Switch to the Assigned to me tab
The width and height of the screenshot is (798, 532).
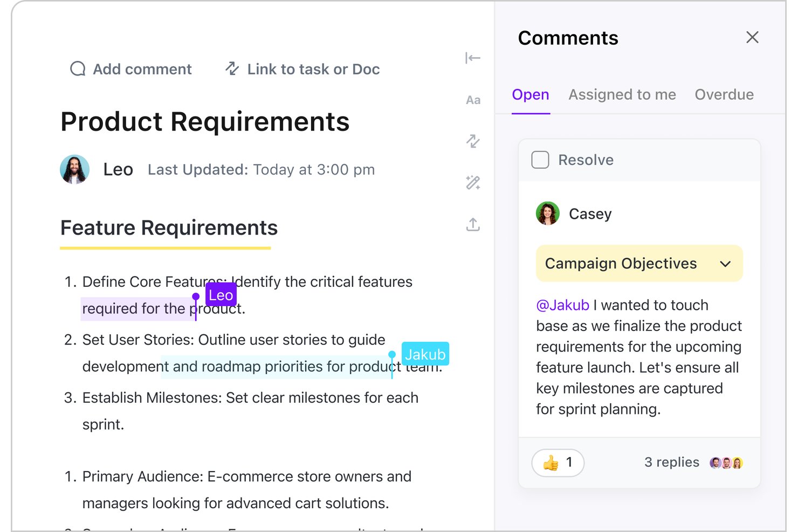(622, 95)
